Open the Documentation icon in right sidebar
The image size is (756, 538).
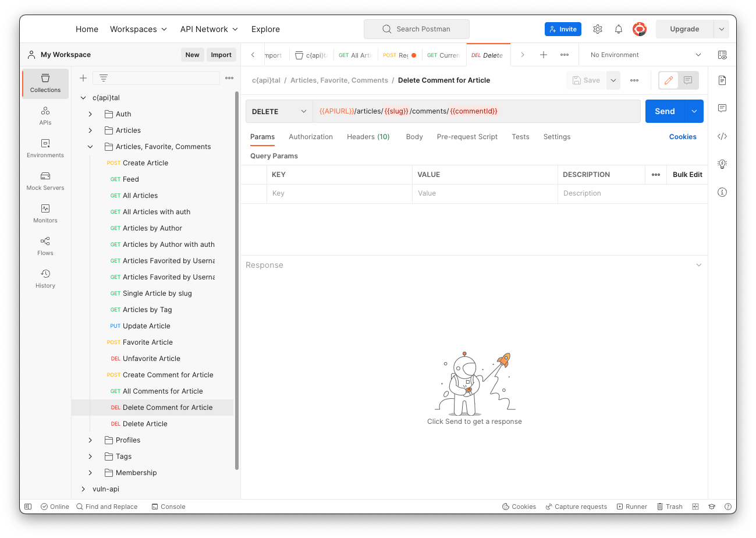coord(722,80)
